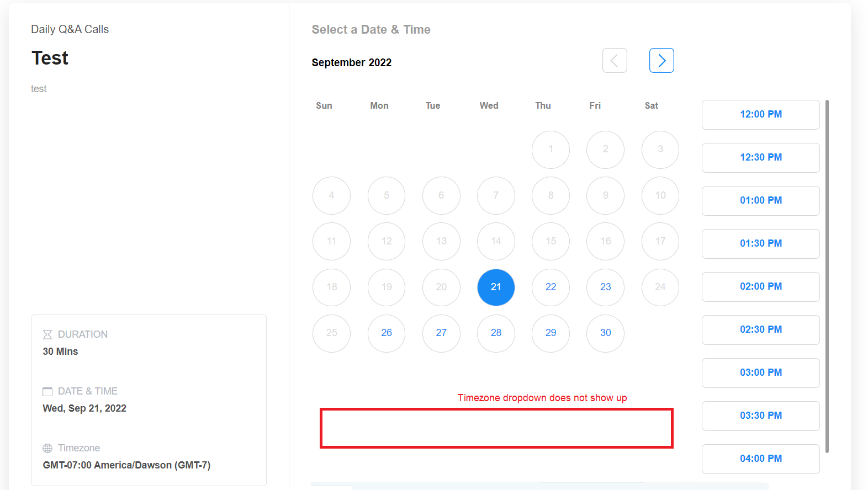868x490 pixels.
Task: Click the globe Timezone icon
Action: click(x=47, y=448)
